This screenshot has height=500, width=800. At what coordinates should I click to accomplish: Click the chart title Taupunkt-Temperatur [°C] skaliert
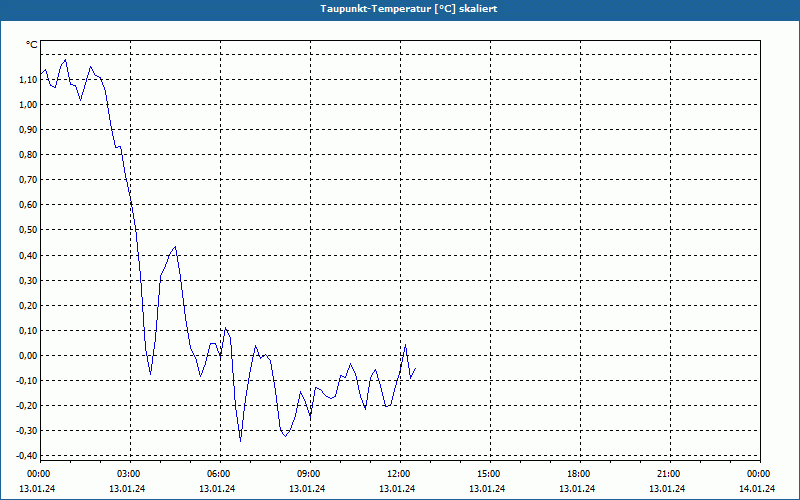point(409,9)
